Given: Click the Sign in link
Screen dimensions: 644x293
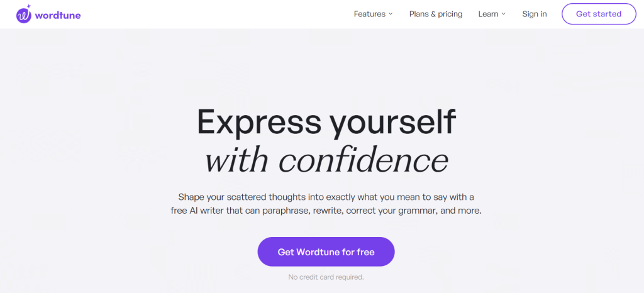Looking at the screenshot, I should 535,14.
